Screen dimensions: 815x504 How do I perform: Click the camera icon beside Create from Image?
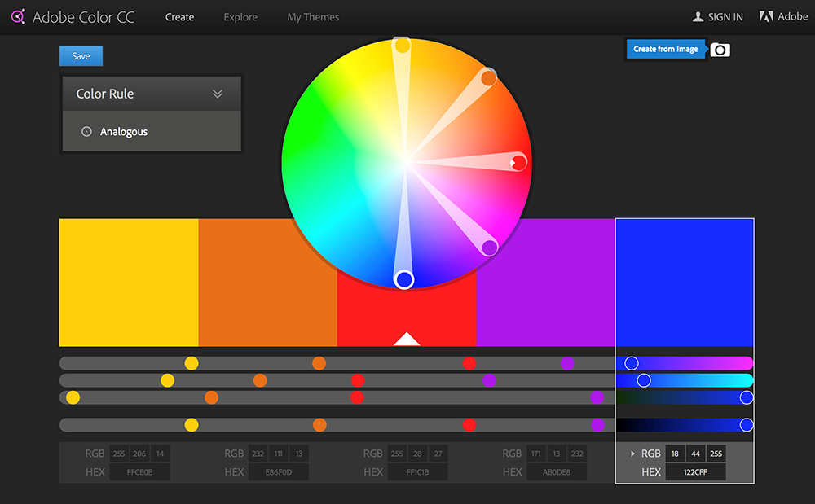[720, 50]
